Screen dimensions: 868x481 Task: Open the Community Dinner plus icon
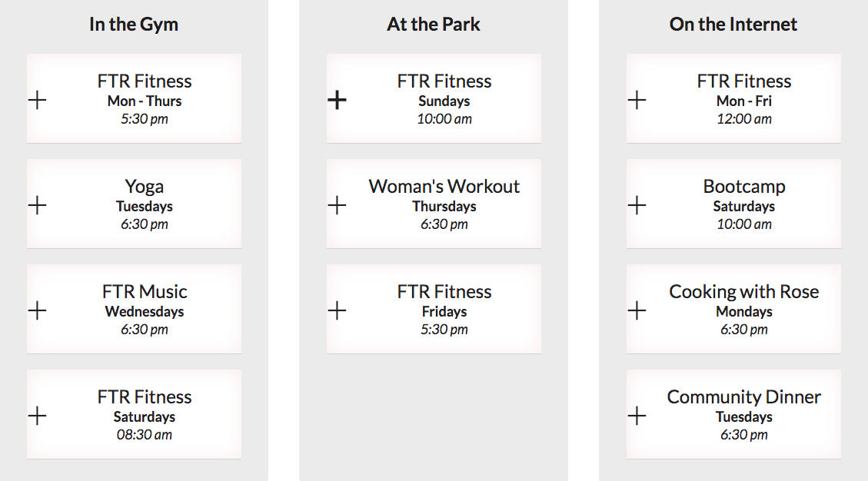637,416
